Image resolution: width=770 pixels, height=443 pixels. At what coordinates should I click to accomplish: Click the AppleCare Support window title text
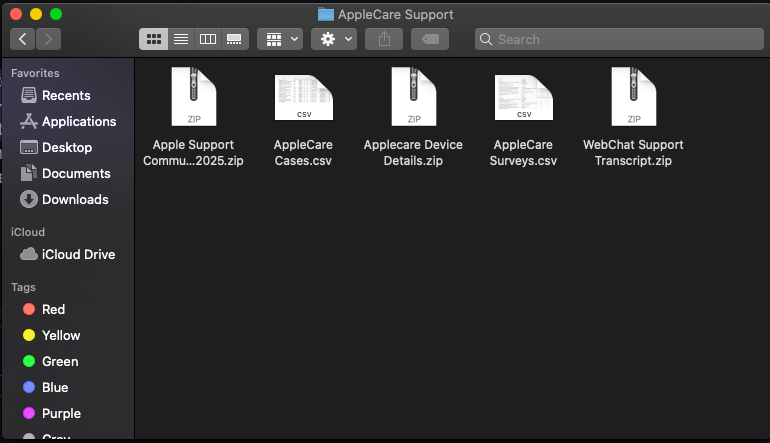coord(396,15)
